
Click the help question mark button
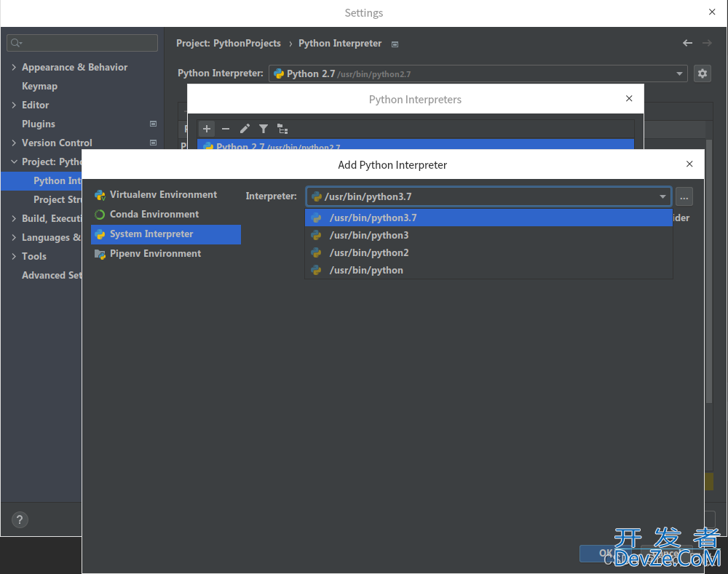(20, 519)
